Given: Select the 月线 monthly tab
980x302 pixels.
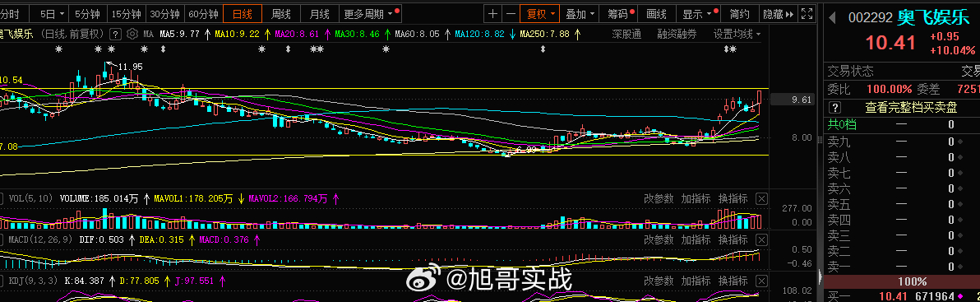Looking at the screenshot, I should pos(319,13).
